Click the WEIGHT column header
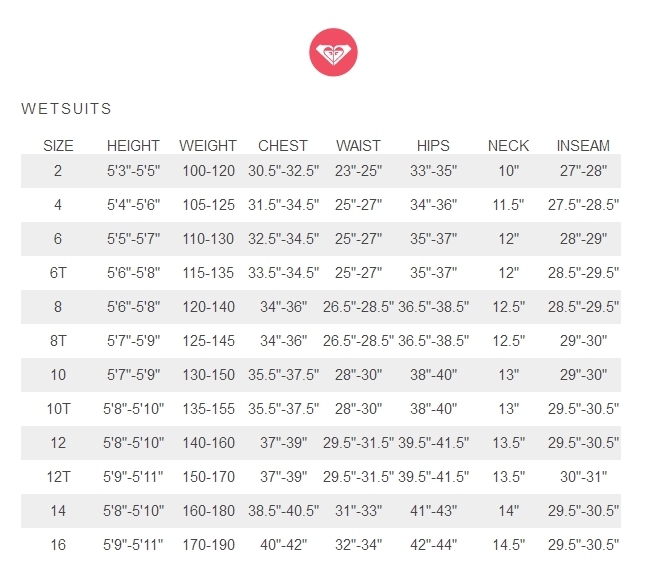 pyautogui.click(x=208, y=146)
